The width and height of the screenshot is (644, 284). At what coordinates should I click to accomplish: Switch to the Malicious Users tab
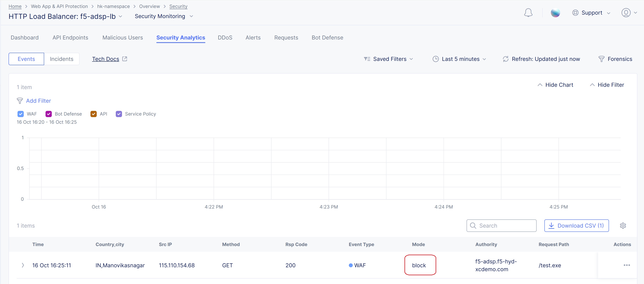tap(123, 38)
